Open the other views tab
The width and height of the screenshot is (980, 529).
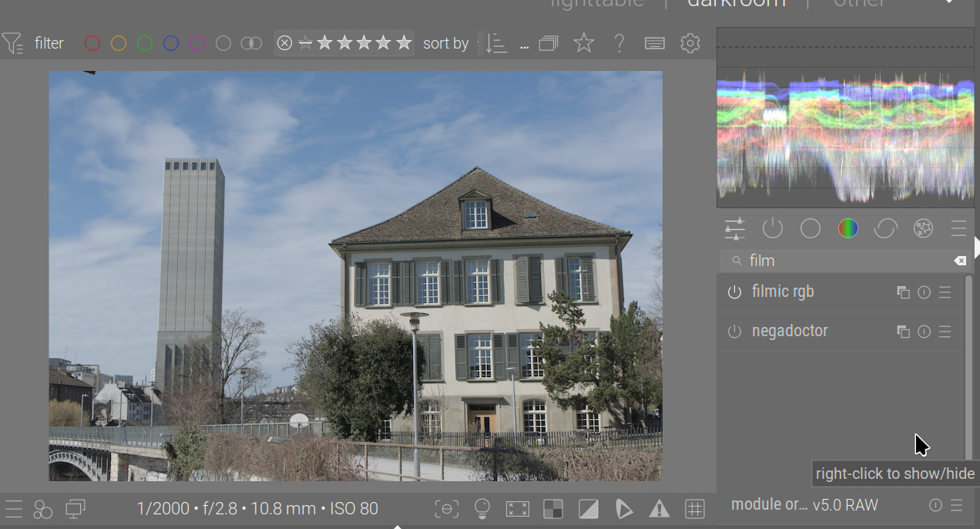(x=860, y=4)
